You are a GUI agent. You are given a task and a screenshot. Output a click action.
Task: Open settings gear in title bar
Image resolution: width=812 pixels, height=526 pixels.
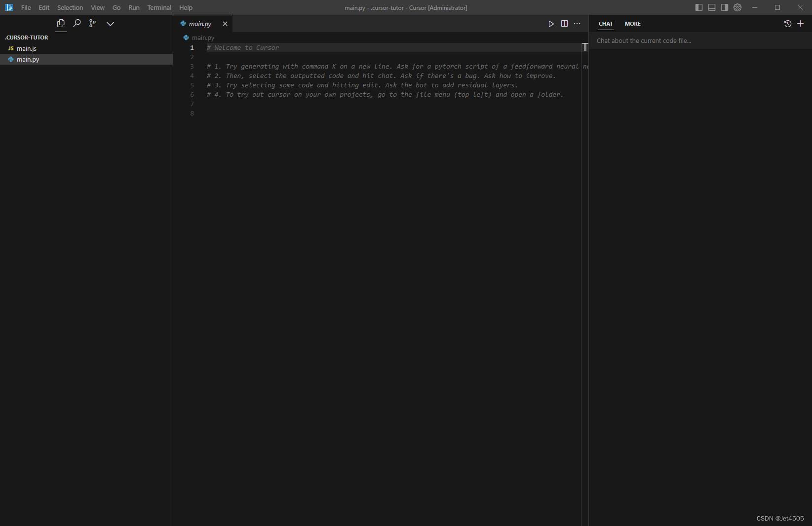[x=737, y=7]
